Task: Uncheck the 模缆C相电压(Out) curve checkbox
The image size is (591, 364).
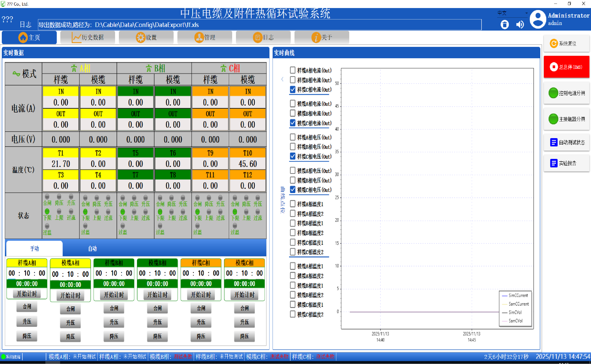Action: 292,190
